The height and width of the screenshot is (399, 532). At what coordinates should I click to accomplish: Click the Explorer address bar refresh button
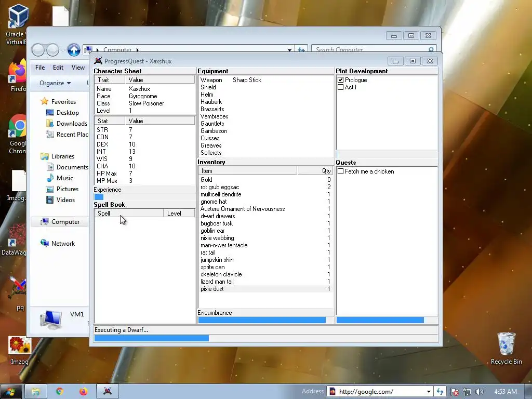pos(301,49)
